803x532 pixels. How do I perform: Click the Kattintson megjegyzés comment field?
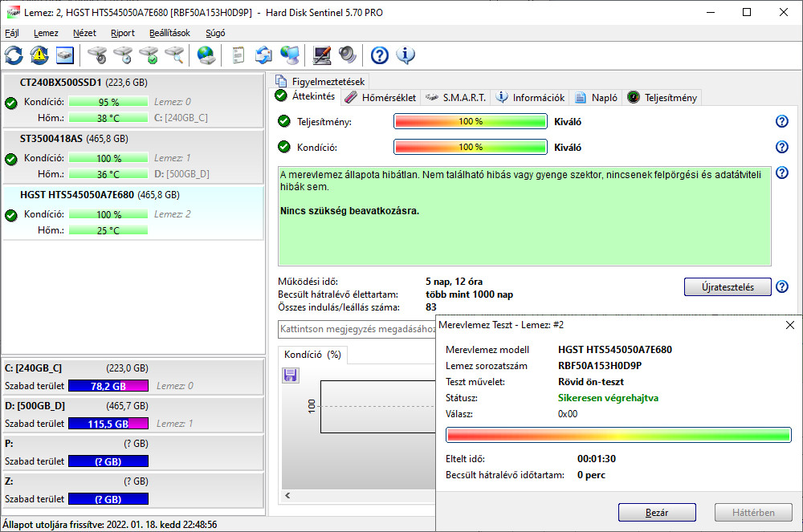357,329
